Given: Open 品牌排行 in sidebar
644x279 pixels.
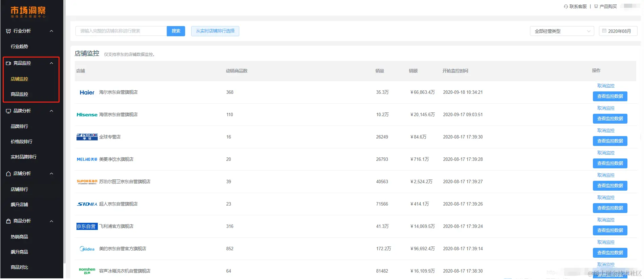Looking at the screenshot, I should click(19, 127).
